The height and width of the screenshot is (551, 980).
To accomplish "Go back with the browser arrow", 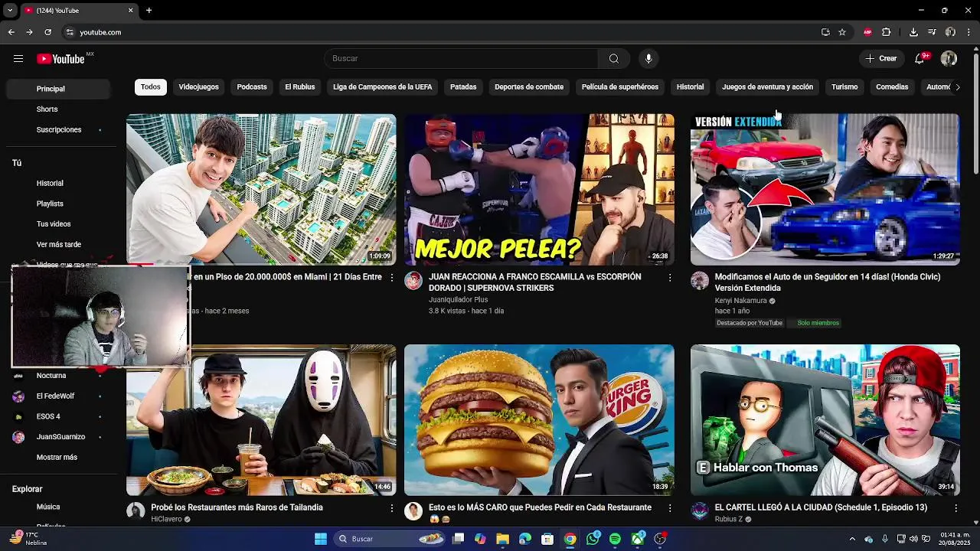I will (x=11, y=32).
